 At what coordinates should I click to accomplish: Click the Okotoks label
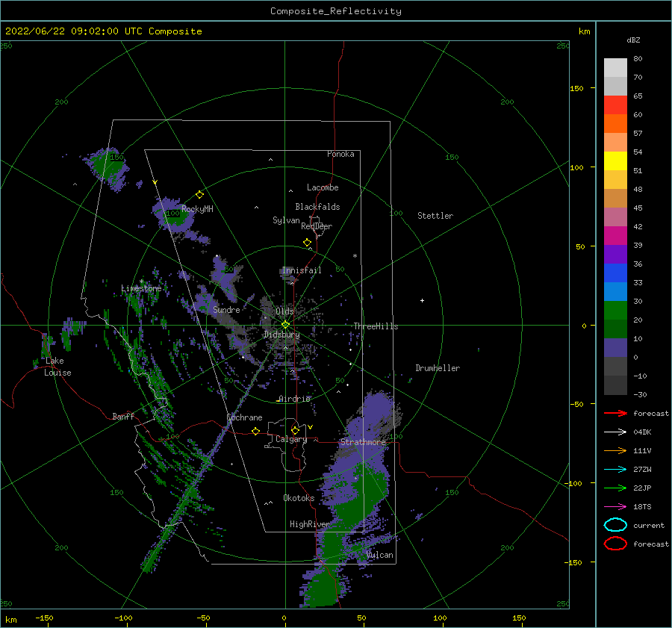pos(299,498)
